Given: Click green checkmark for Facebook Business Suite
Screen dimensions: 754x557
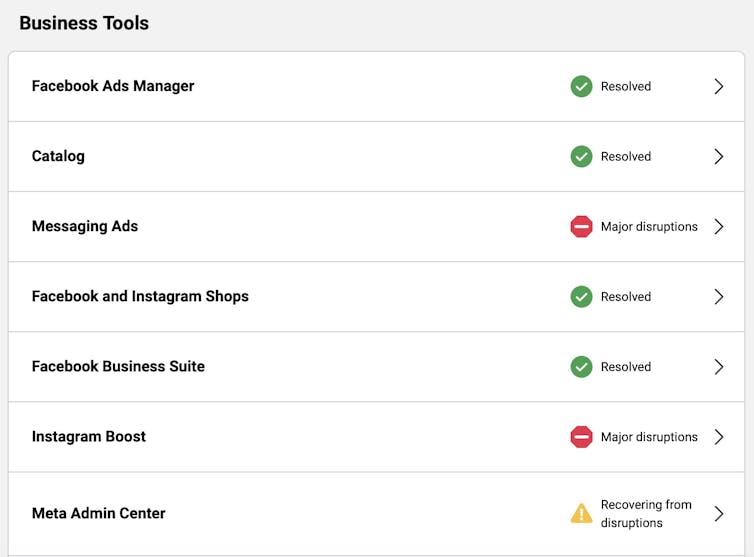Looking at the screenshot, I should click(x=581, y=367).
